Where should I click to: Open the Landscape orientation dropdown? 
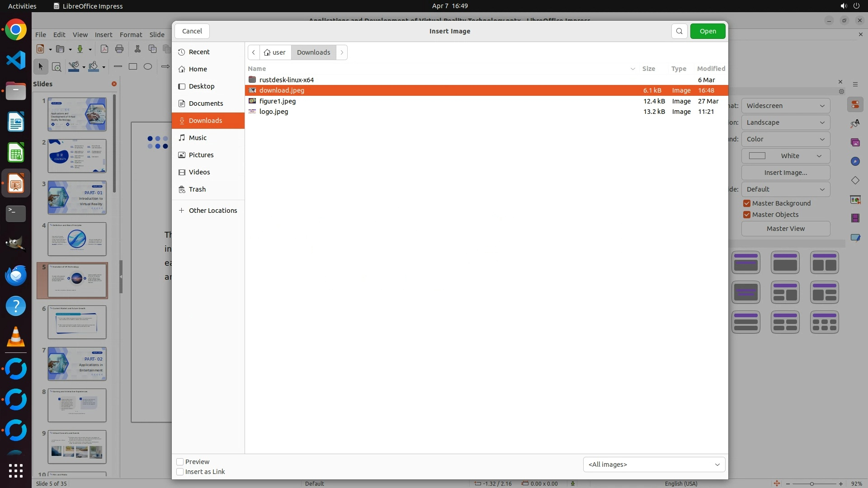(x=785, y=122)
